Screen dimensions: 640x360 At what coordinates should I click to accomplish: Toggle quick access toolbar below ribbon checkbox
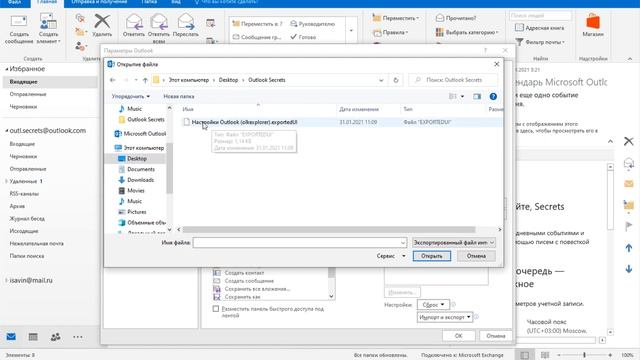pyautogui.click(x=216, y=309)
